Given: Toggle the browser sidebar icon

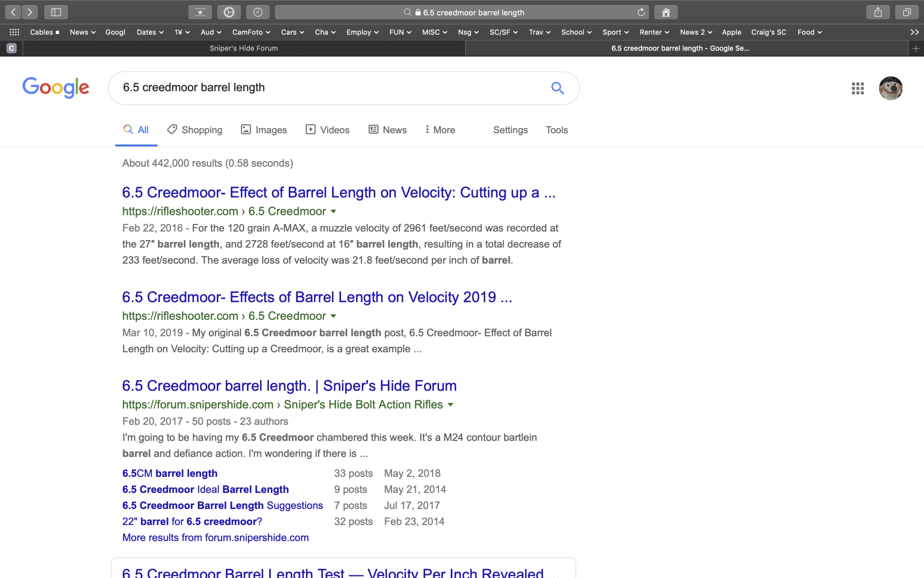Looking at the screenshot, I should pos(56,12).
